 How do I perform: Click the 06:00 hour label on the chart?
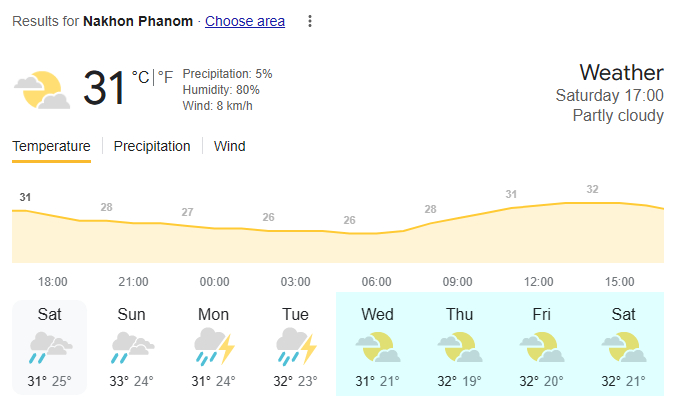pyautogui.click(x=377, y=282)
